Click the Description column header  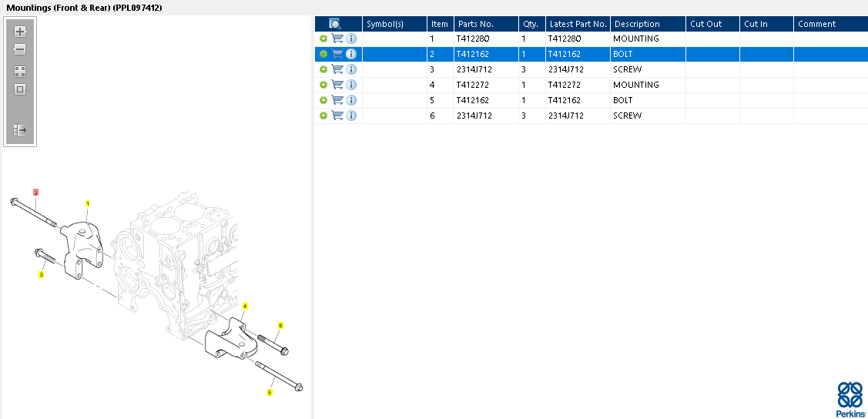(637, 24)
